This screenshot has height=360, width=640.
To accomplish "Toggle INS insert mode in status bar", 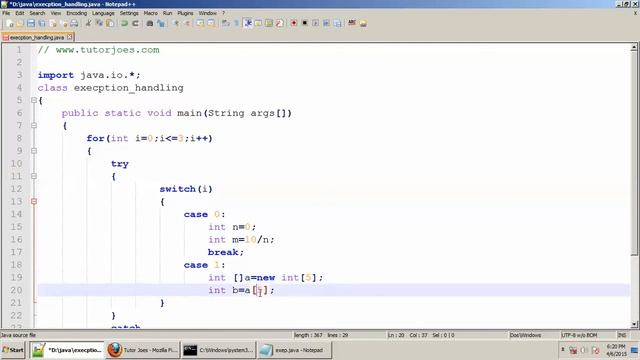I will (x=622, y=335).
